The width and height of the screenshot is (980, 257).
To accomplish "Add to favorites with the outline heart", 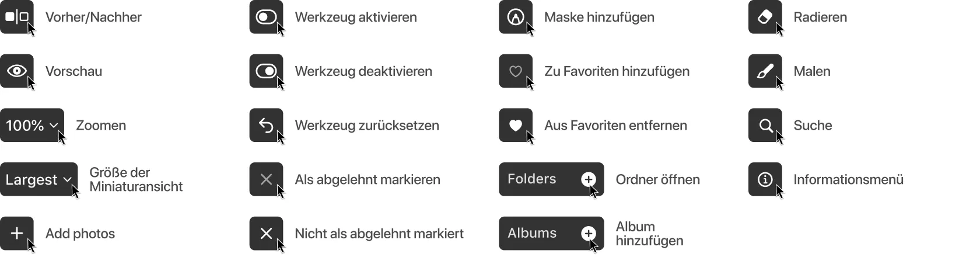I will pos(515,71).
